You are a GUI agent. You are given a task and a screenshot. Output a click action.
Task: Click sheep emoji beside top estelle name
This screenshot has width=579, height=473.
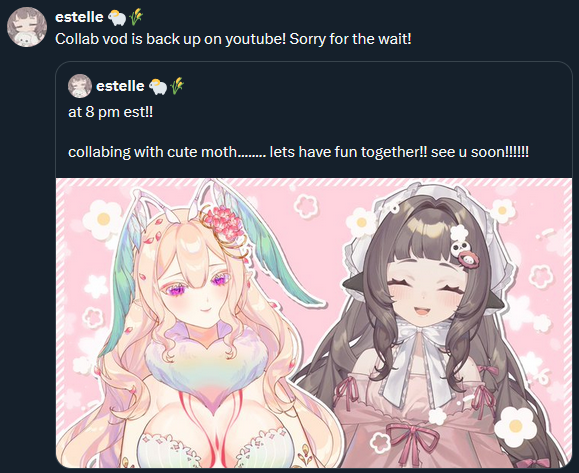pyautogui.click(x=117, y=17)
